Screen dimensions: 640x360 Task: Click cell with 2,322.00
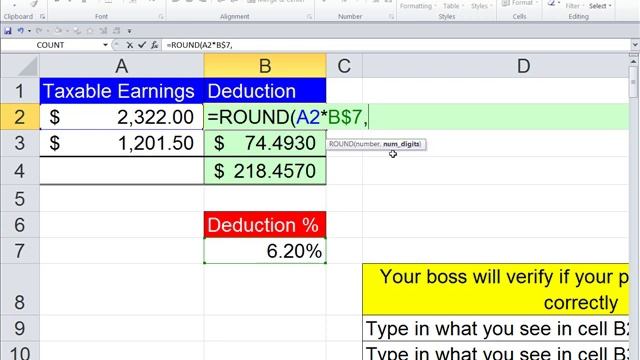122,117
